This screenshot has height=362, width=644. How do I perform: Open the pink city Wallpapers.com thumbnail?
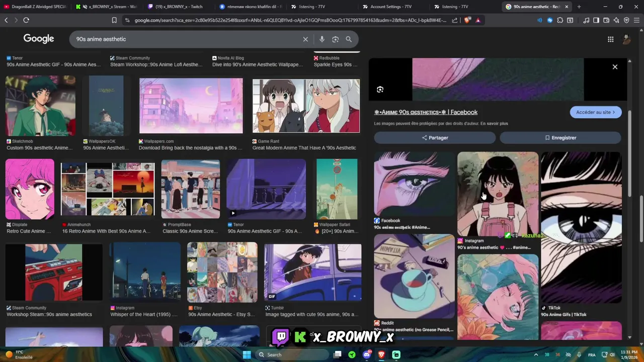pyautogui.click(x=191, y=106)
